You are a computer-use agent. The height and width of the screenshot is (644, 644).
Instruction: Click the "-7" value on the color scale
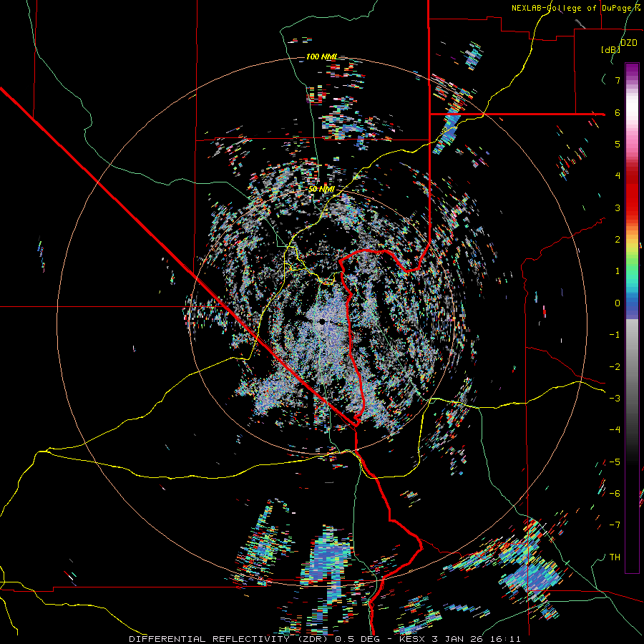point(615,525)
